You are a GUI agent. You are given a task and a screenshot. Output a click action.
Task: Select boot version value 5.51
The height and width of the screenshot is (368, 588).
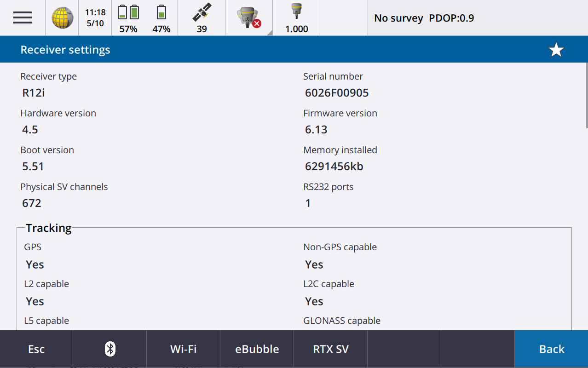33,167
